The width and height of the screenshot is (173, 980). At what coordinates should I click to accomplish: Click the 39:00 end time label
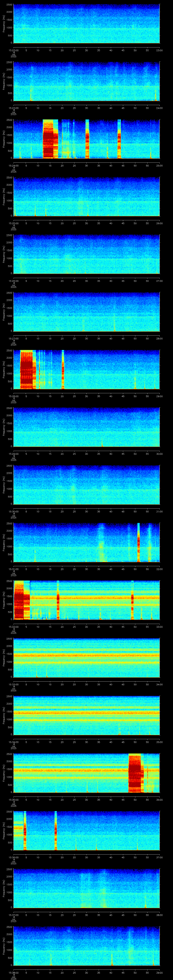[x=159, y=972]
